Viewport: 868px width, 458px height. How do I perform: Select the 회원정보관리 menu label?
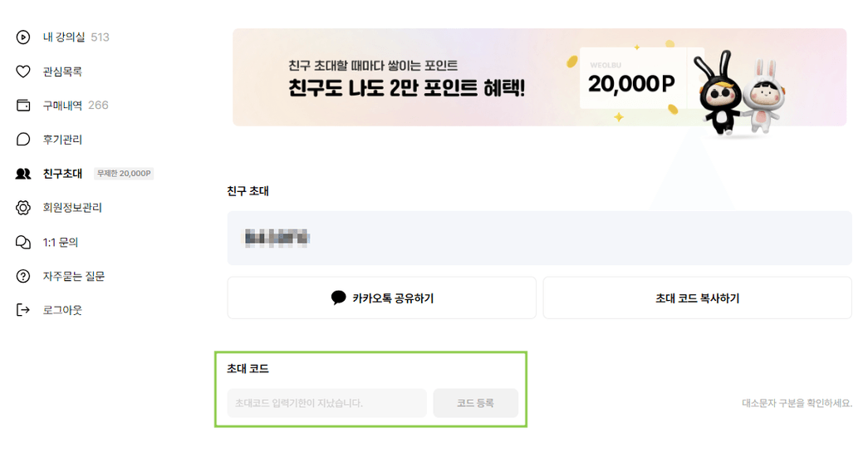(x=72, y=208)
